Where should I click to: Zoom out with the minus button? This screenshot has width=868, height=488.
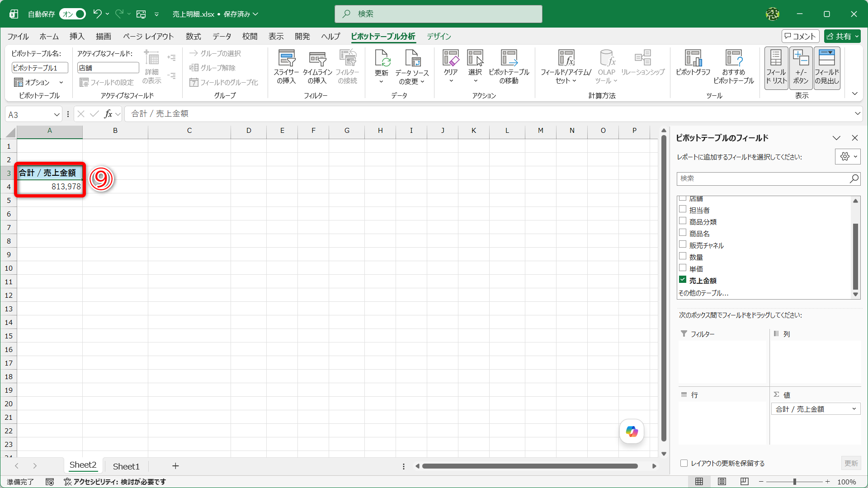[761, 482]
